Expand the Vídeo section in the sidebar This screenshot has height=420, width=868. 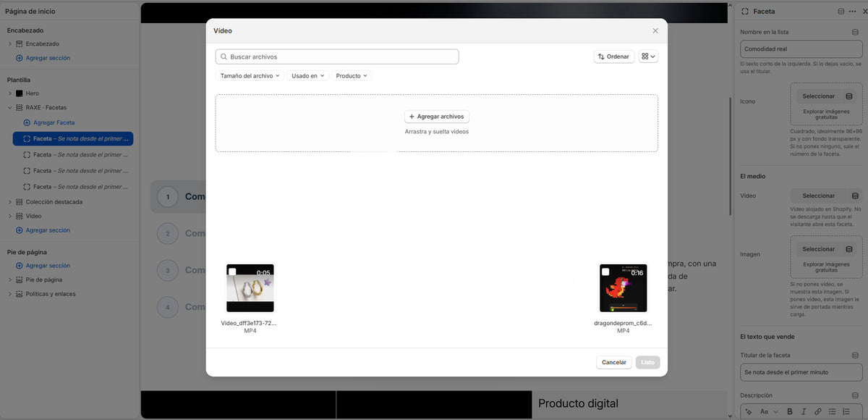pos(10,216)
